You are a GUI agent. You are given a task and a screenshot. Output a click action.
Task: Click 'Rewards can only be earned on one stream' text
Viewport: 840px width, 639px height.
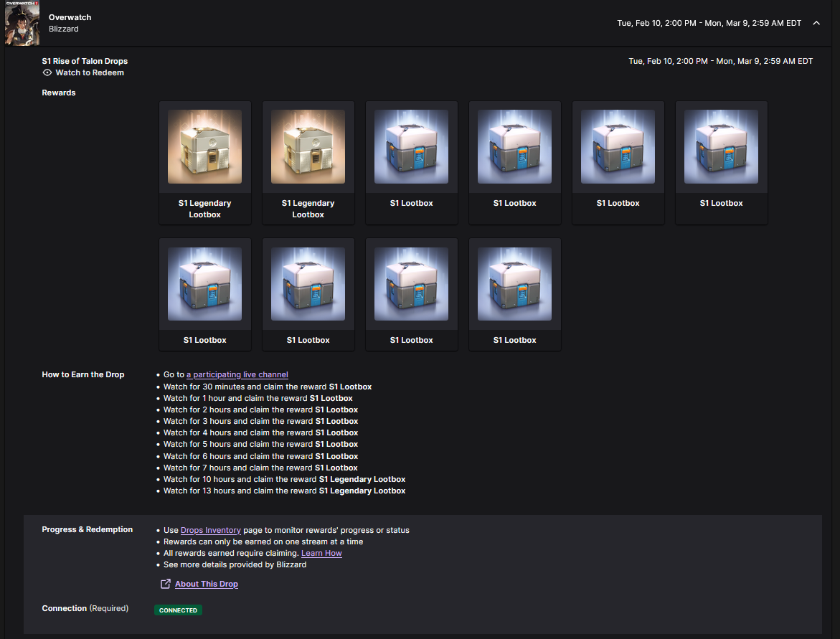click(x=263, y=541)
